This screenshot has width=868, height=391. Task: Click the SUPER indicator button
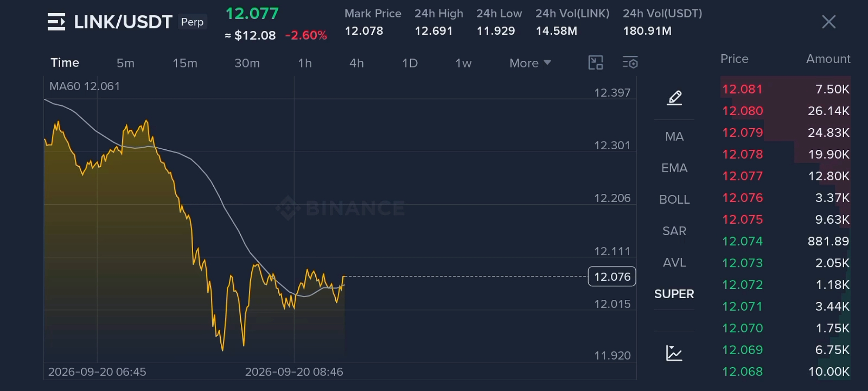(674, 294)
